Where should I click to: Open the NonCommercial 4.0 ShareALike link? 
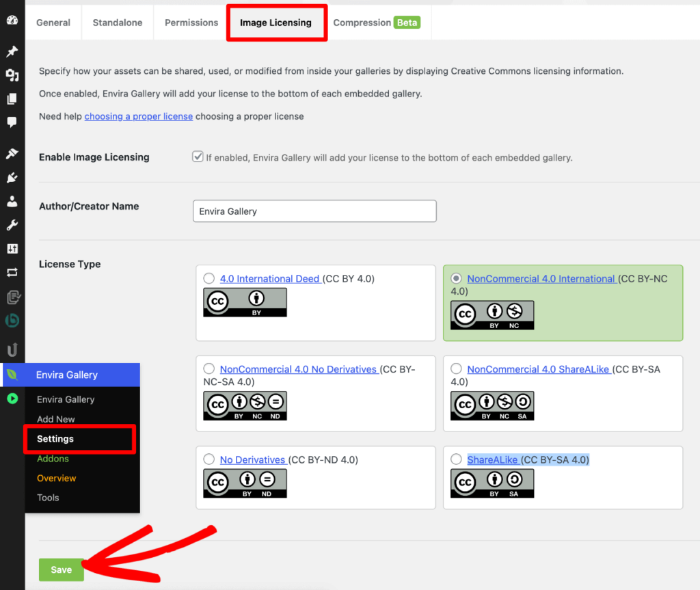(539, 369)
